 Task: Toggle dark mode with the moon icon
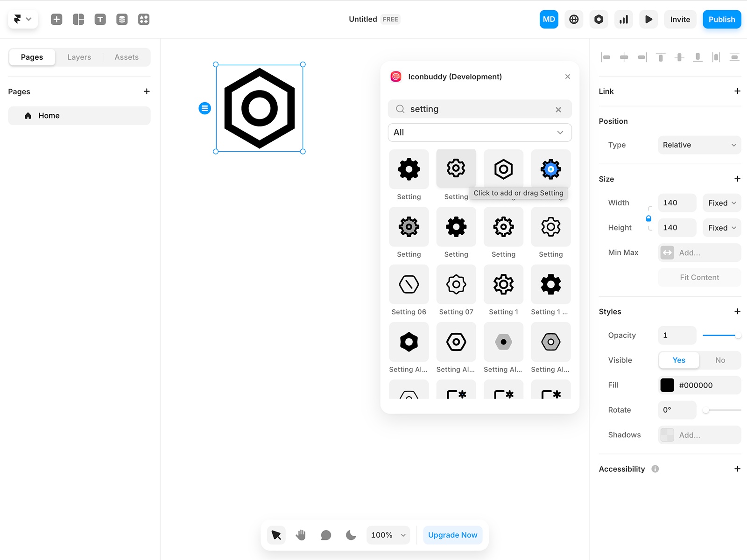click(350, 535)
